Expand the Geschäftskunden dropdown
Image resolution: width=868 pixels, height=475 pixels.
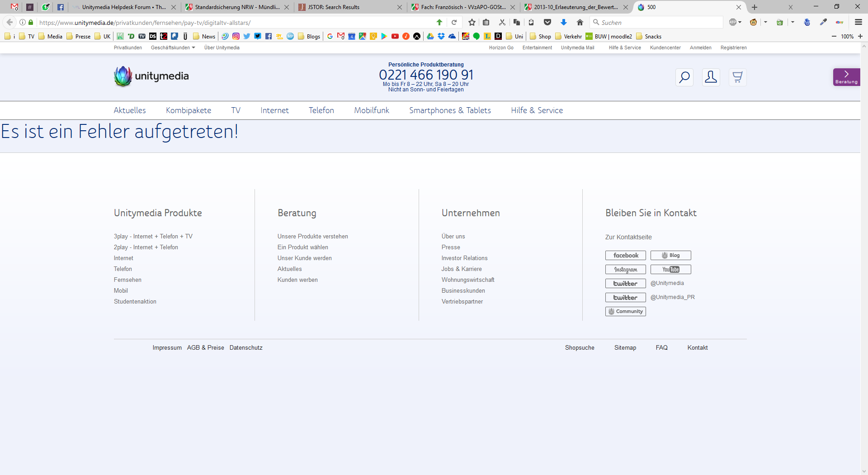tap(173, 47)
